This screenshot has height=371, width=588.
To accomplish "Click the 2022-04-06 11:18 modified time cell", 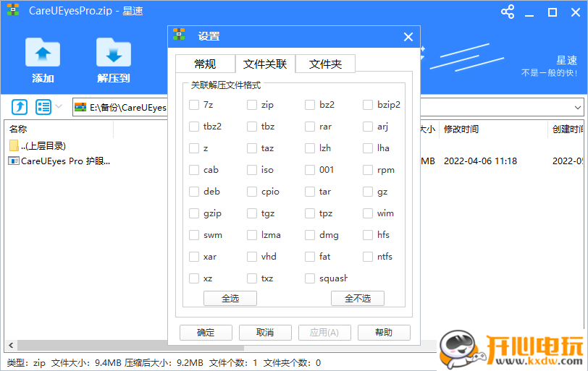I will [x=480, y=161].
